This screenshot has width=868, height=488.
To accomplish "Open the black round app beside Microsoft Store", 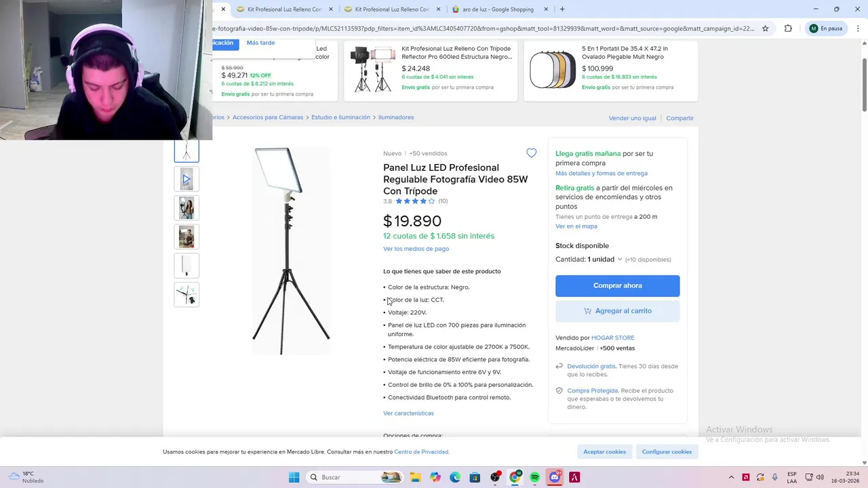I will 495,477.
